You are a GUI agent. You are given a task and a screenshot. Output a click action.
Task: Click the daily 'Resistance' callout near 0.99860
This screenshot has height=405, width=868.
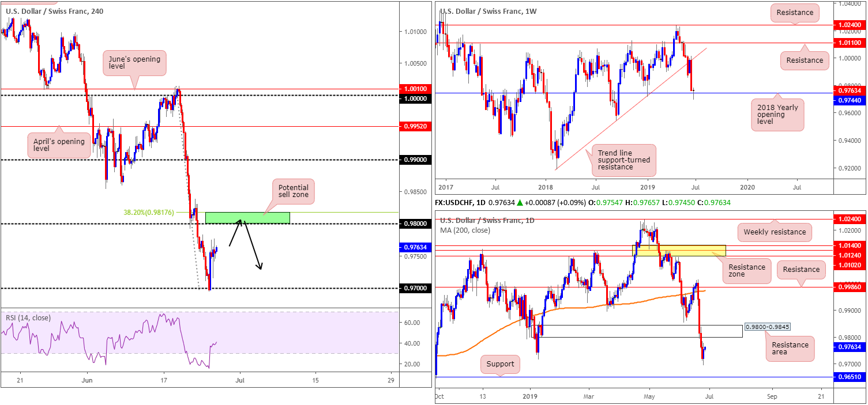[x=801, y=269]
